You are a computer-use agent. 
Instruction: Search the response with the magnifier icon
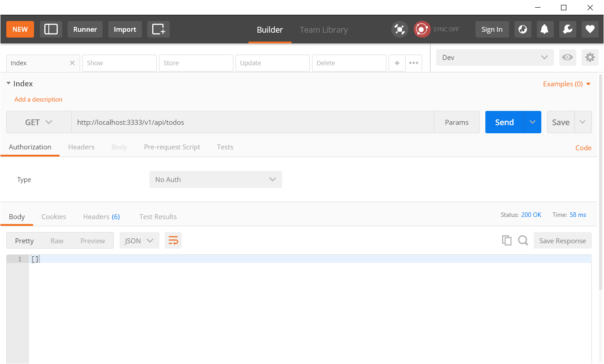point(523,240)
